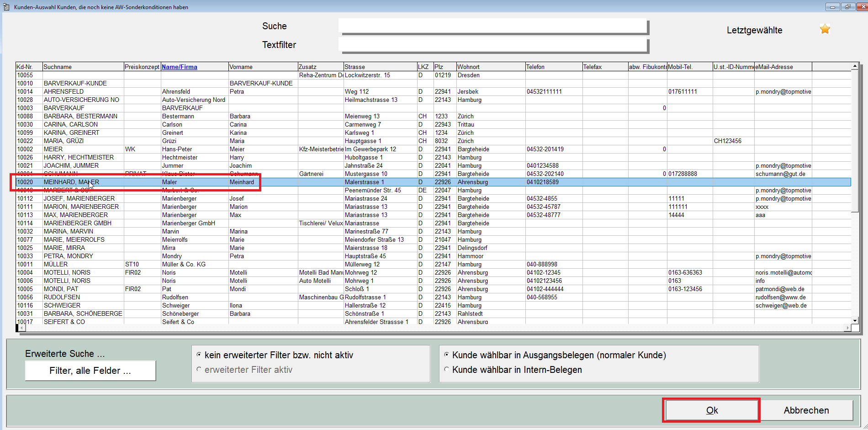The width and height of the screenshot is (868, 430).
Task: Select the BARVERKAUF-KUNDE row
Action: pyautogui.click(x=433, y=83)
